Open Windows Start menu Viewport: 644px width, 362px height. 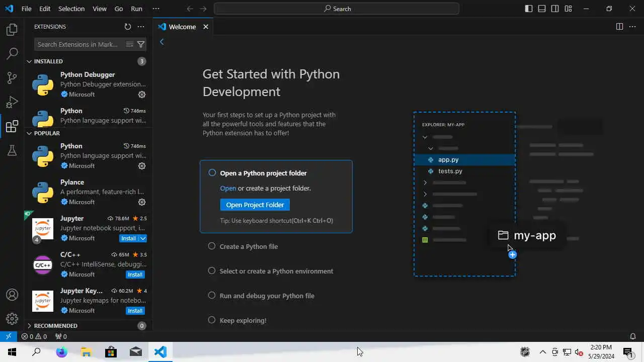[12, 352]
